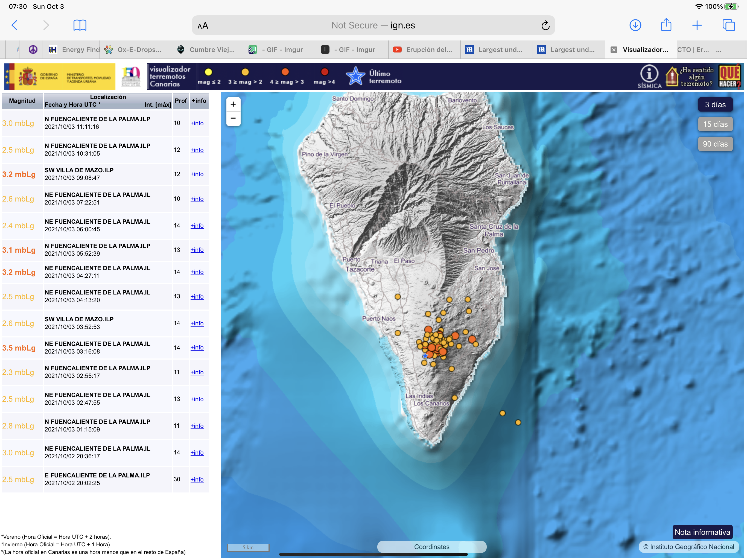Click the Coordinates button below the map
The height and width of the screenshot is (560, 747).
431,547
